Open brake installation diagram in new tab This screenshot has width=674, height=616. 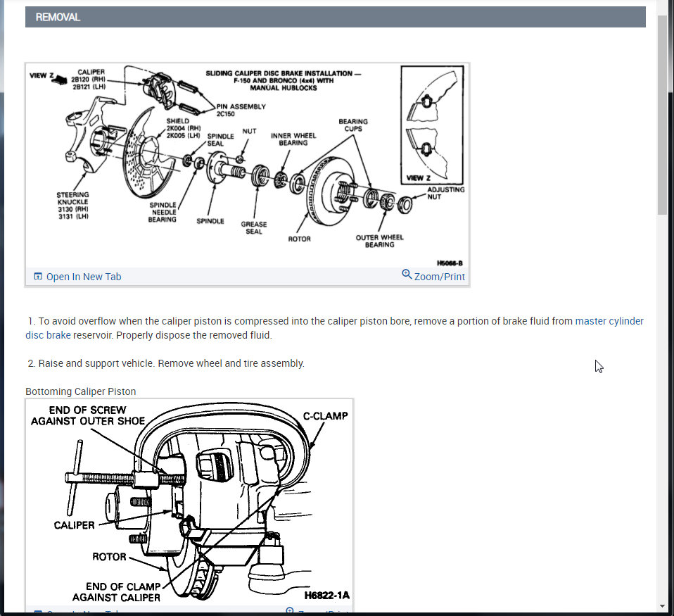tap(84, 277)
